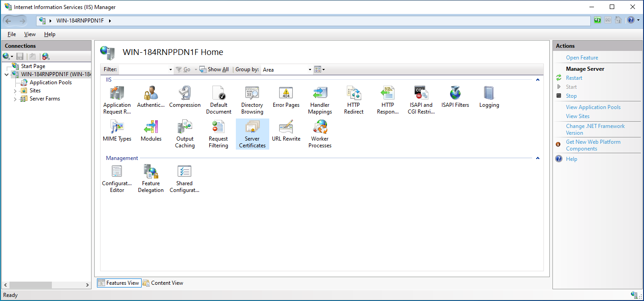Screen dimensions: 644x301
Task: Open the Filter dropdown
Action: tap(170, 69)
